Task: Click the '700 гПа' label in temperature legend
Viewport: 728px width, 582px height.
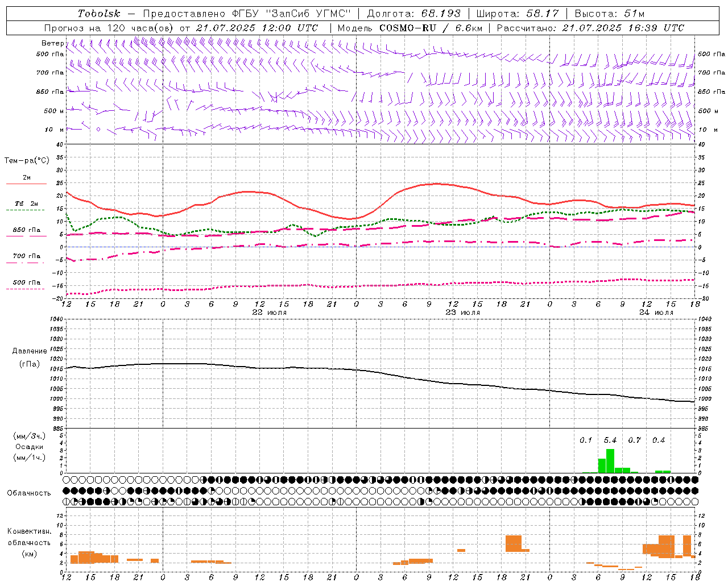Action: tap(27, 256)
